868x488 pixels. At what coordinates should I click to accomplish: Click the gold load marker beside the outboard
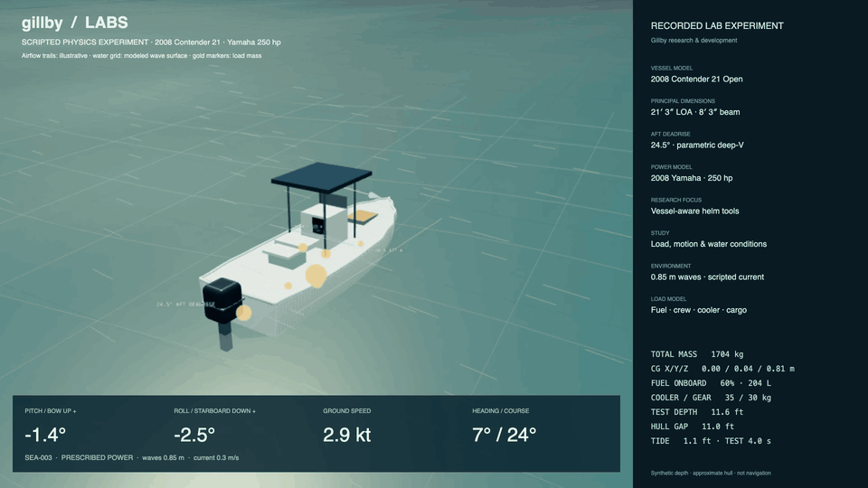(243, 313)
